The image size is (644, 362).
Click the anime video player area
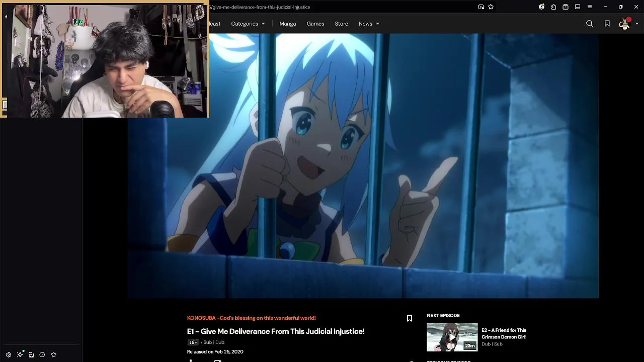[363, 166]
